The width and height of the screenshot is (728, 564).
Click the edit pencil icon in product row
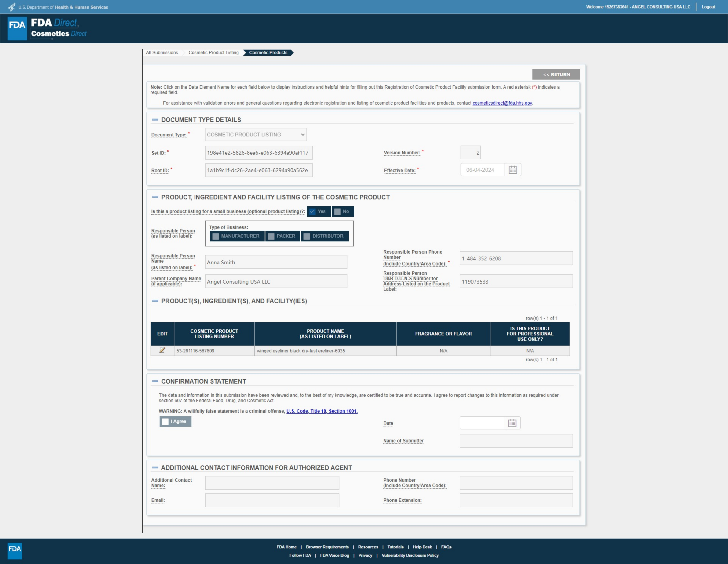[x=162, y=350]
